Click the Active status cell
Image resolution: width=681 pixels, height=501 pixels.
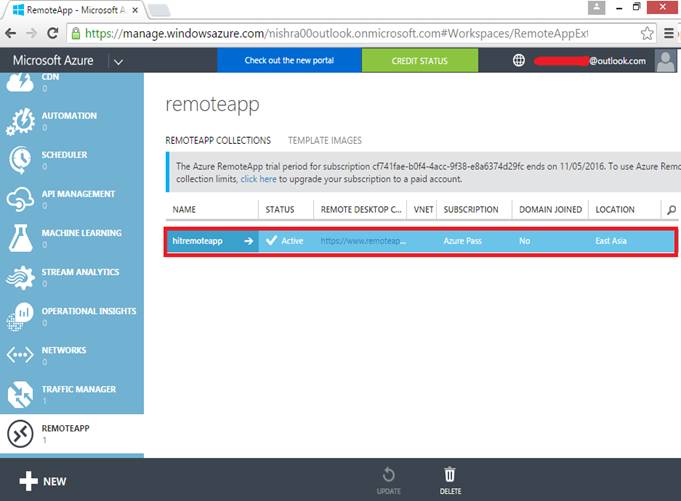285,241
